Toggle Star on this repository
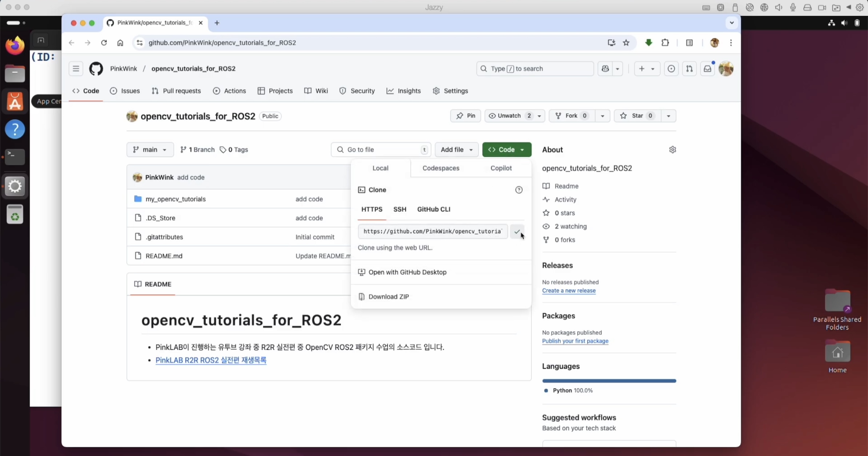This screenshot has width=868, height=456. coord(637,116)
